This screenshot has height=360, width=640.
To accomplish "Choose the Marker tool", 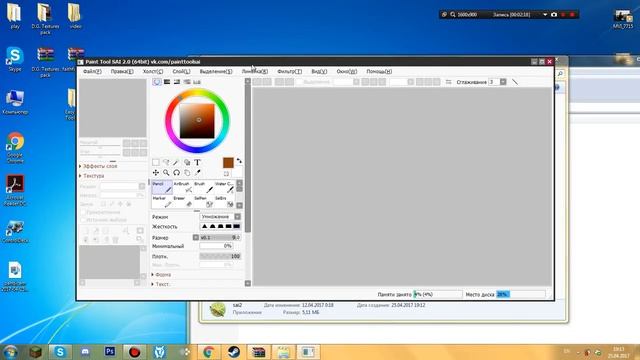I will (x=162, y=202).
